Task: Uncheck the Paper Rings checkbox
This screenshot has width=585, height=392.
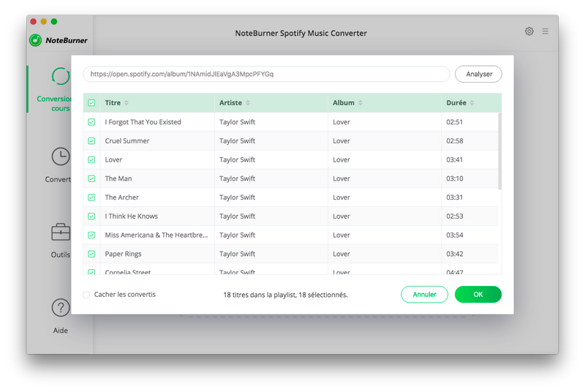Action: 91,254
